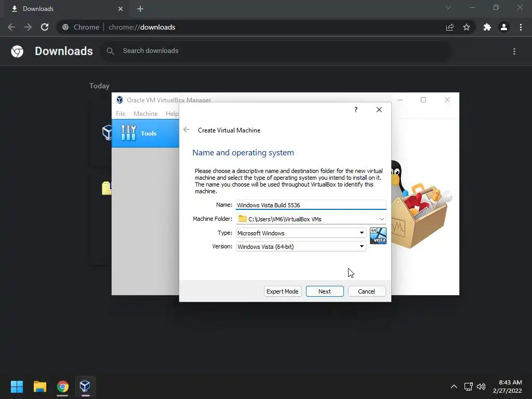532x399 pixels.
Task: Click the Search downloads field
Action: (x=275, y=51)
